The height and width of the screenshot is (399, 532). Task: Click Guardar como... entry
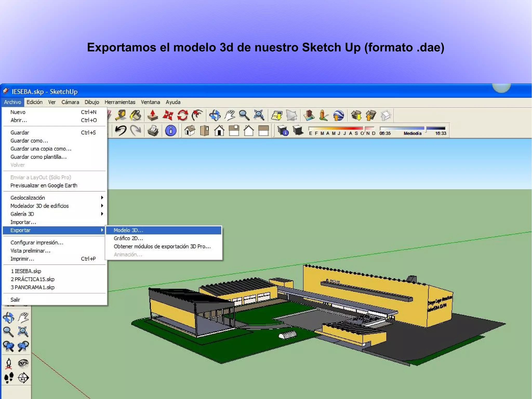click(x=29, y=141)
